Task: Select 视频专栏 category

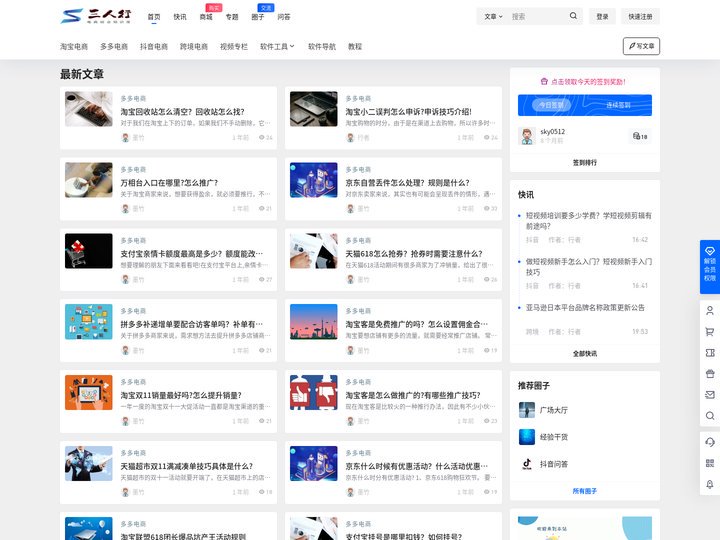Action: point(234,46)
